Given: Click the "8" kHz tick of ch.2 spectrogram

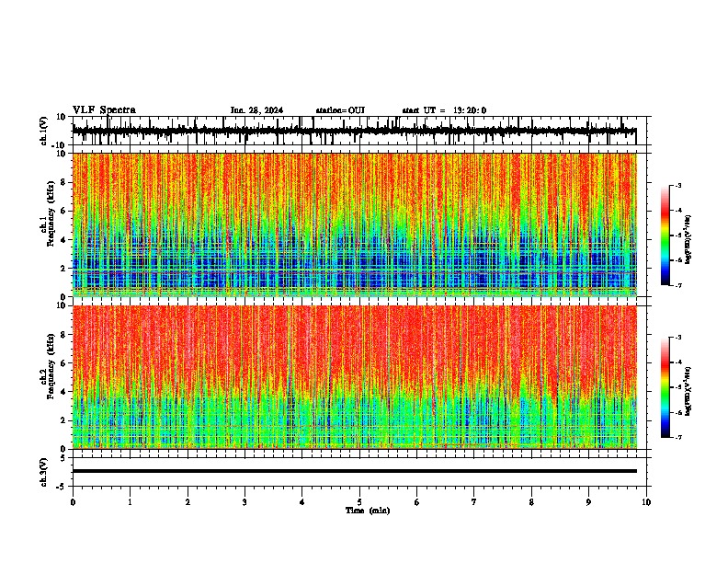Looking at the screenshot, I should point(64,335).
